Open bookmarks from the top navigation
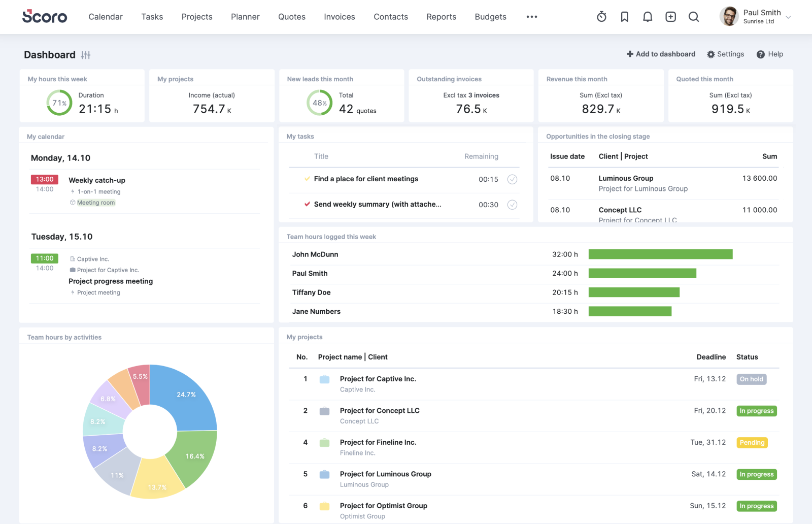The width and height of the screenshot is (812, 524). (x=625, y=16)
